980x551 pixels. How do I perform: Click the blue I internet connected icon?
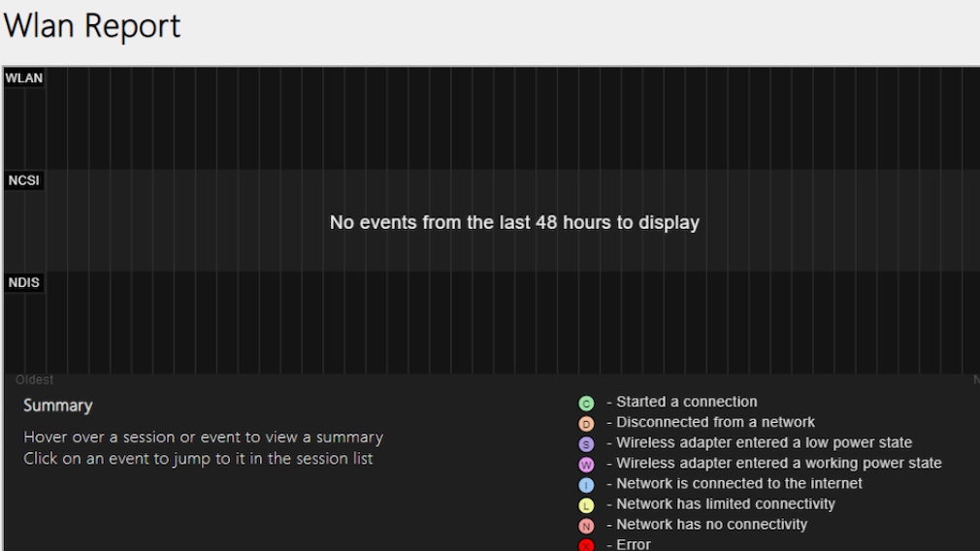[x=586, y=484]
